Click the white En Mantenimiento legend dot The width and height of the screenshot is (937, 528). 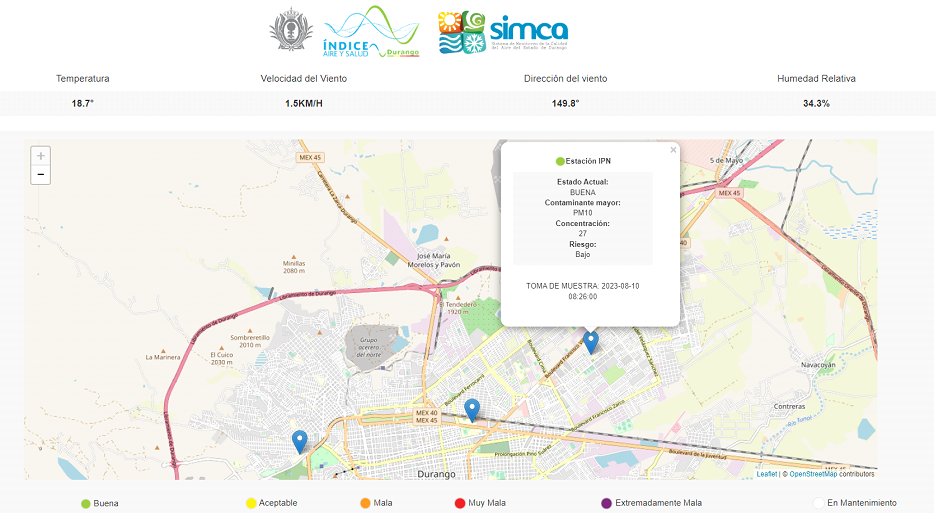(x=819, y=503)
